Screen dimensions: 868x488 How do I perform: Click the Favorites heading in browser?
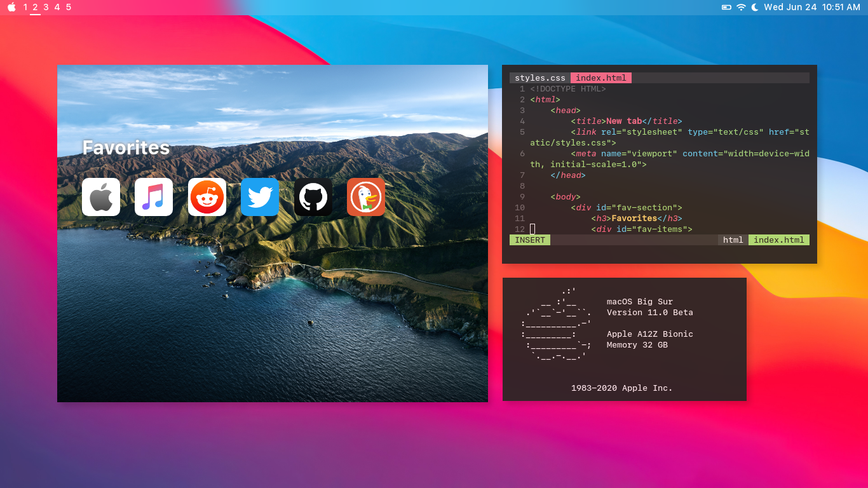126,147
